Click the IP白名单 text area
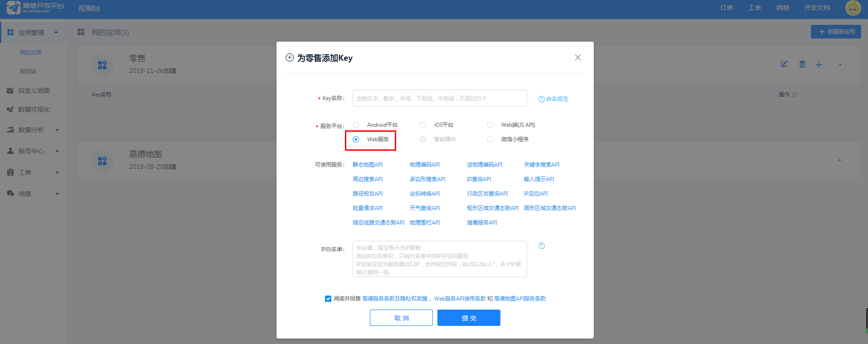Viewport: 868px width, 344px height. [x=440, y=259]
